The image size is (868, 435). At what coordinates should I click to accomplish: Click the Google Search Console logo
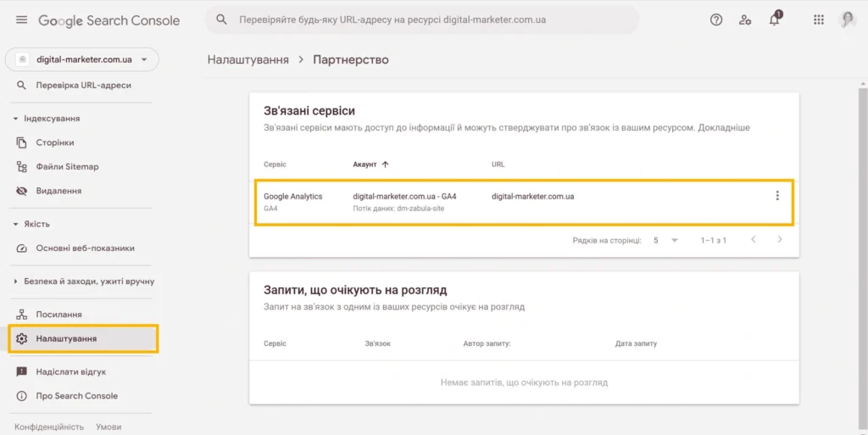point(109,20)
